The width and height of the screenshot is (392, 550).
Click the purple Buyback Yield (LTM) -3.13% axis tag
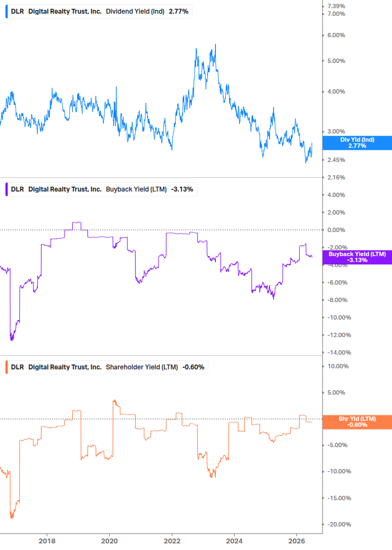tap(357, 257)
